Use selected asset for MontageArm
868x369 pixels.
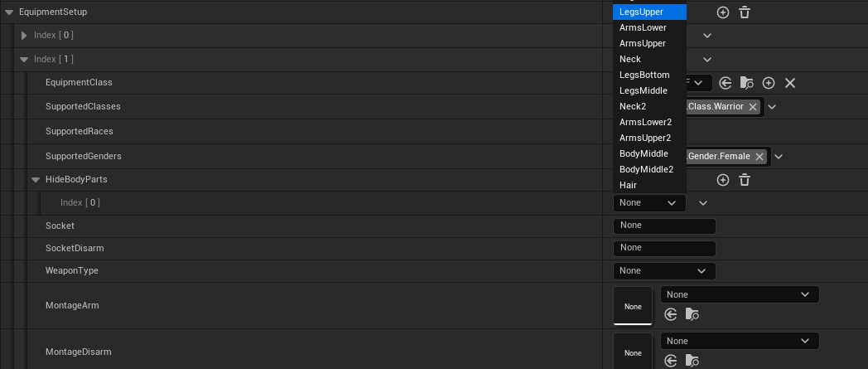click(x=671, y=314)
